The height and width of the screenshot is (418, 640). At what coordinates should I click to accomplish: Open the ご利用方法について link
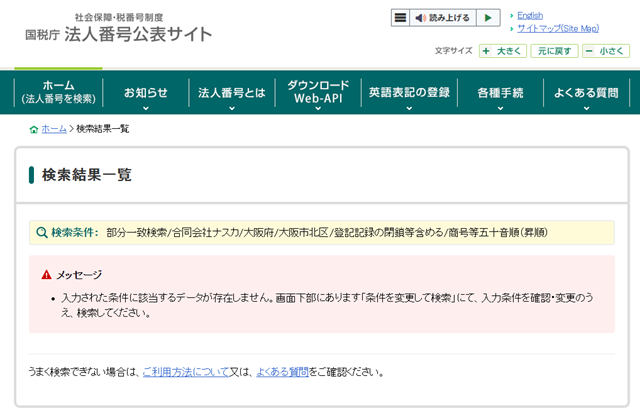pyautogui.click(x=187, y=372)
